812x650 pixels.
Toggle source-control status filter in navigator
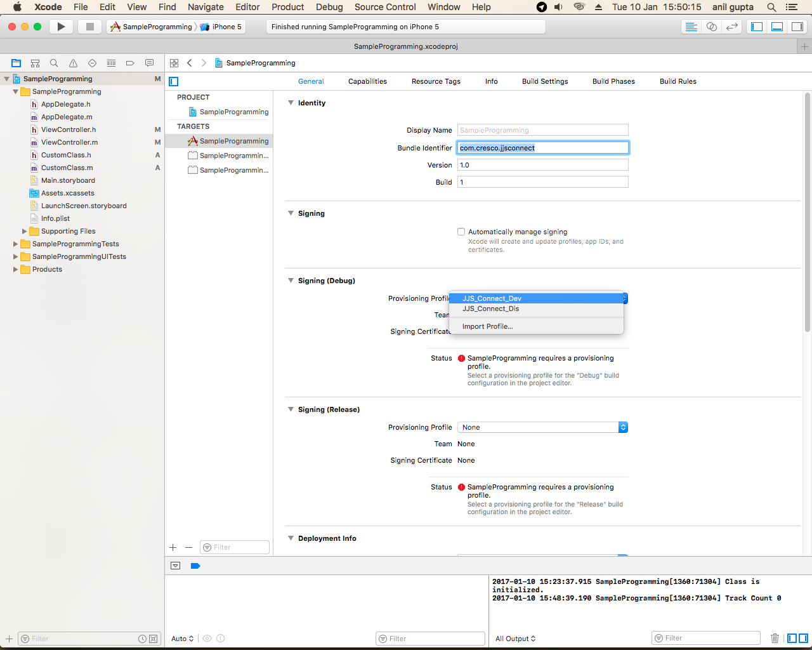coord(153,639)
